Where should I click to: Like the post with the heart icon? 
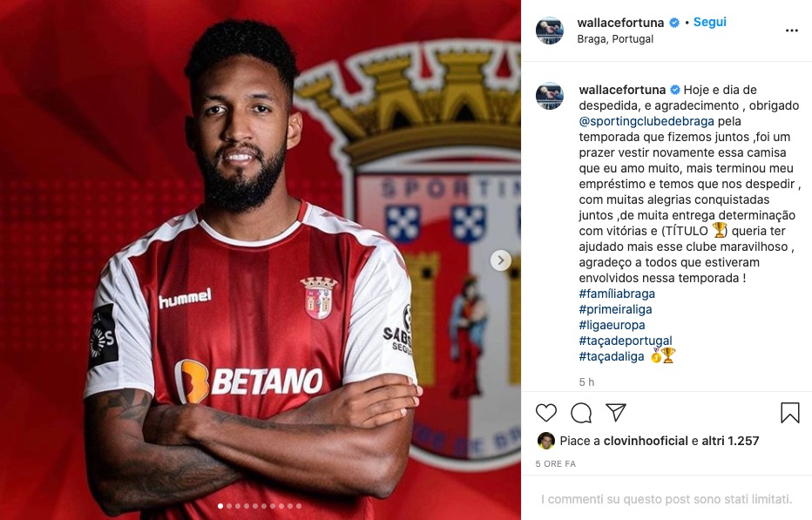point(545,413)
